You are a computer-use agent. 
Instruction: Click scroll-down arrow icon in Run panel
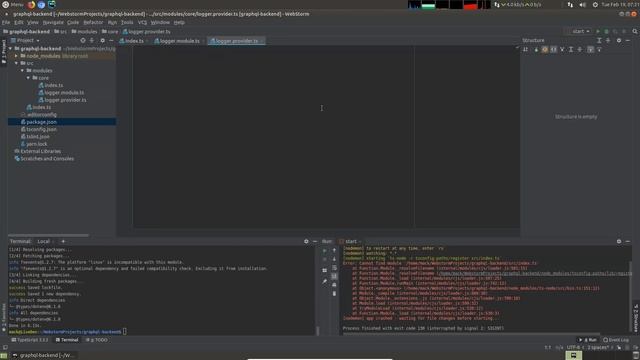point(334,259)
